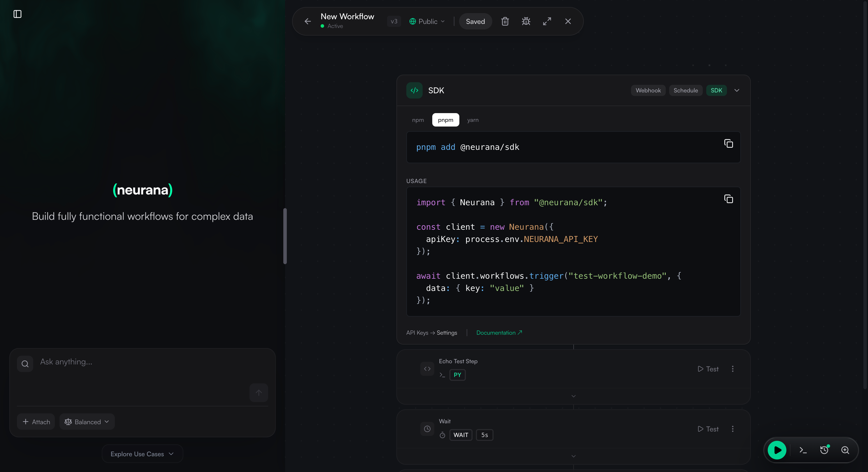
Task: Open the Public visibility dropdown
Action: 427,21
